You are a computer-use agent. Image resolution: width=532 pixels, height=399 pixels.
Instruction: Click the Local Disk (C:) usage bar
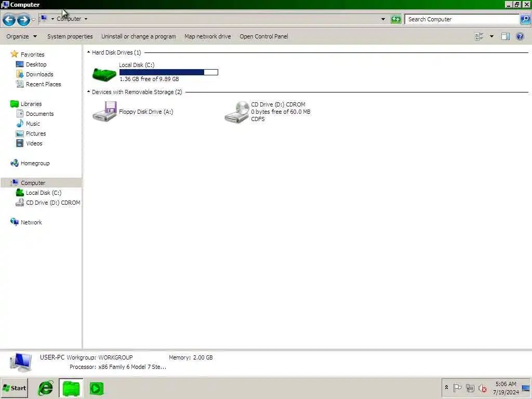169,72
